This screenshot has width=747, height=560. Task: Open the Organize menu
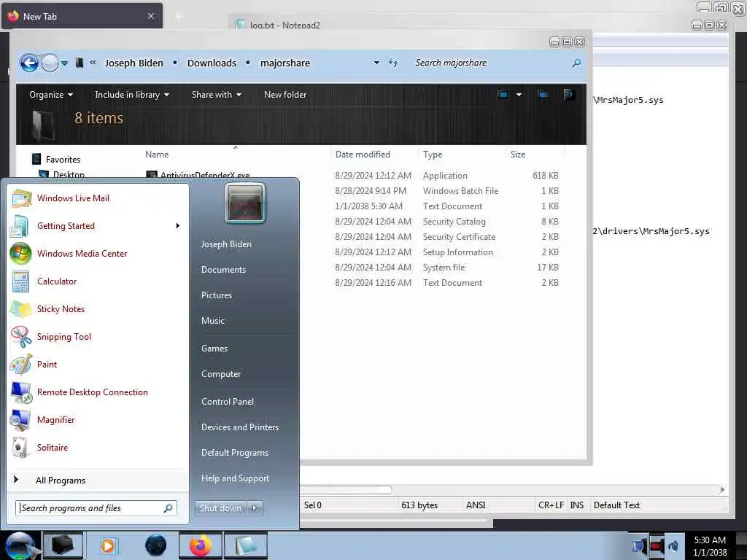(51, 95)
